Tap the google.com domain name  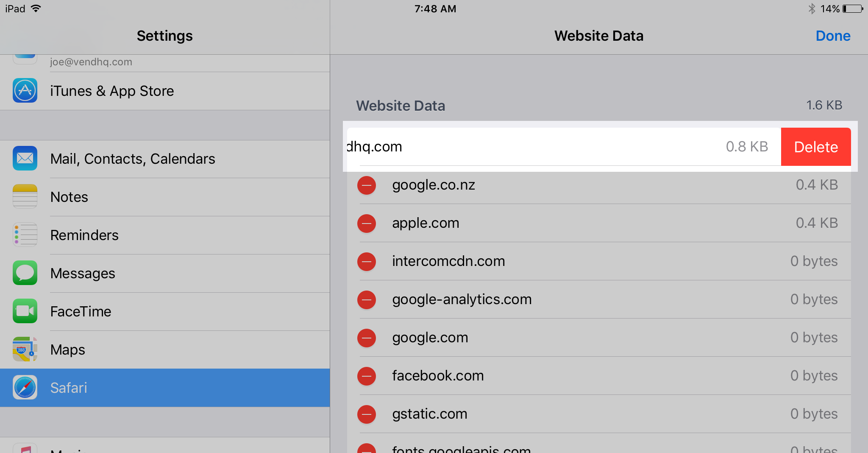430,338
